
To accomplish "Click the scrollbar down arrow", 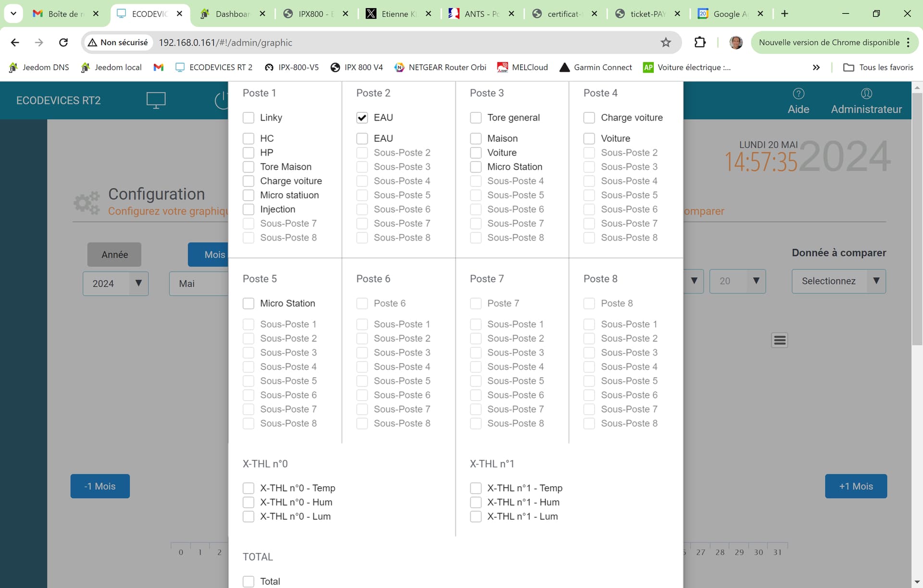I will [917, 582].
